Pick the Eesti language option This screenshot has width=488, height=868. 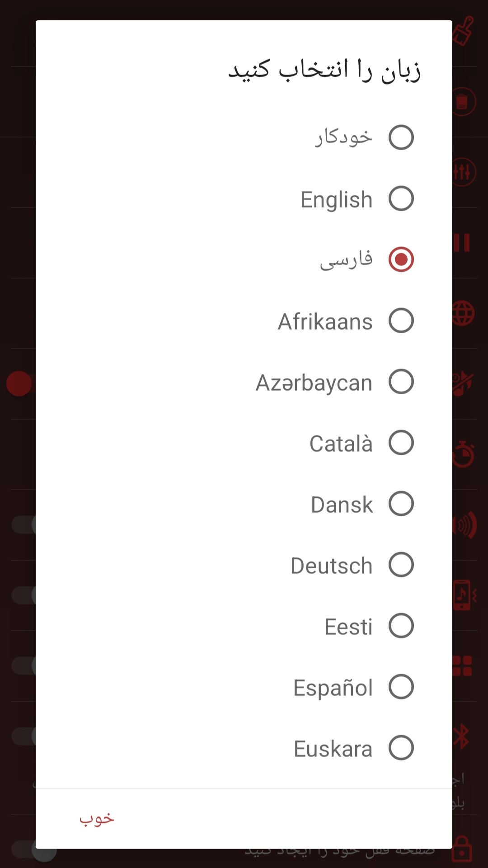[401, 626]
